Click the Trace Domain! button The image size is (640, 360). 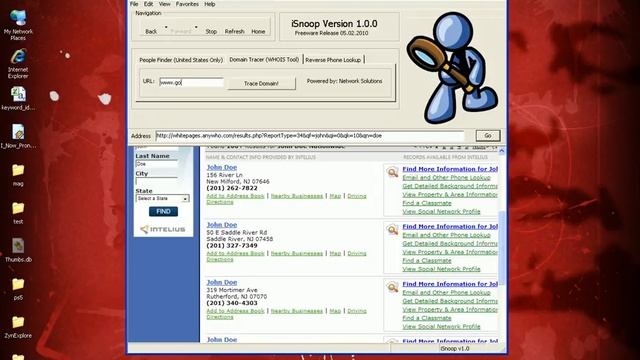click(261, 84)
